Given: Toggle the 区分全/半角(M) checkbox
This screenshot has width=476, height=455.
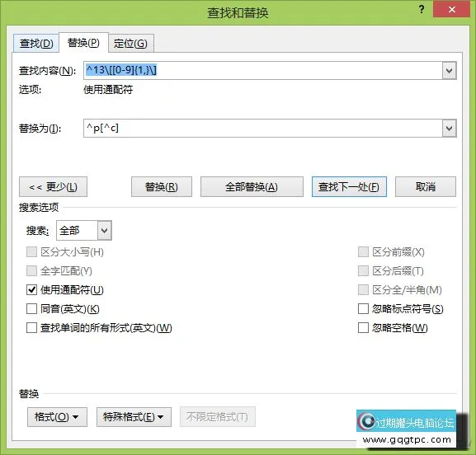Looking at the screenshot, I should click(363, 289).
